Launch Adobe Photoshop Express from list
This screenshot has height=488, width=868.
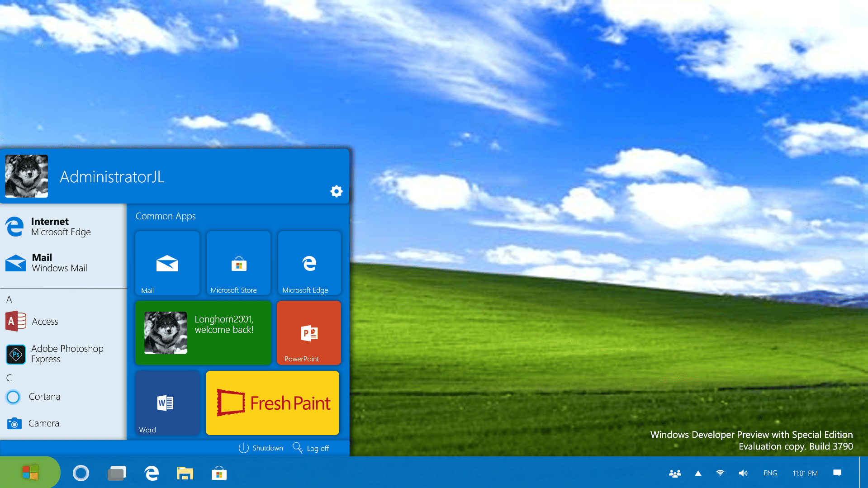point(55,354)
